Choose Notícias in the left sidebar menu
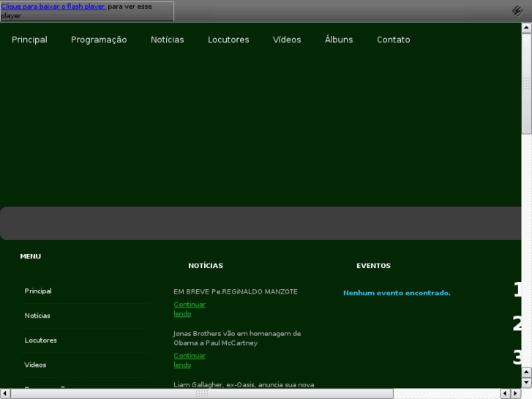The image size is (532, 399). [37, 316]
